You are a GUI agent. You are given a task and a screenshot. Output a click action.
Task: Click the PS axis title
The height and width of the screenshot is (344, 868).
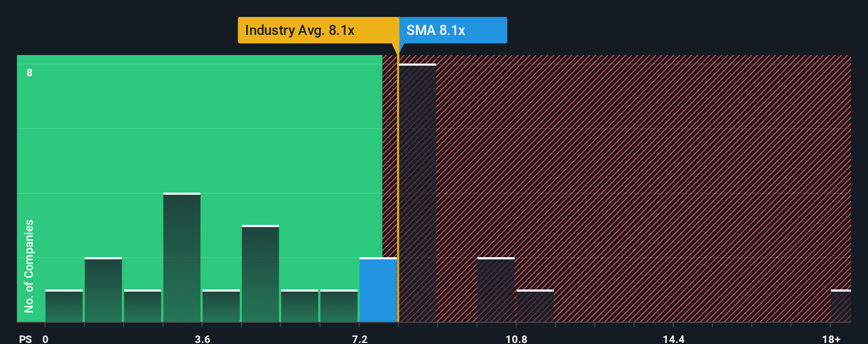[25, 339]
